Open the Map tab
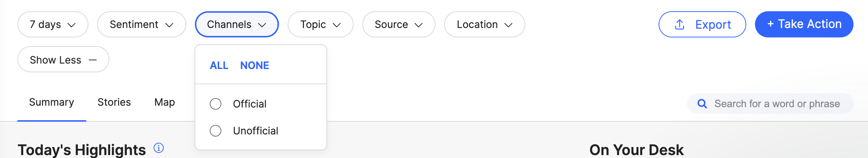The width and height of the screenshot is (868, 158). pos(164,102)
